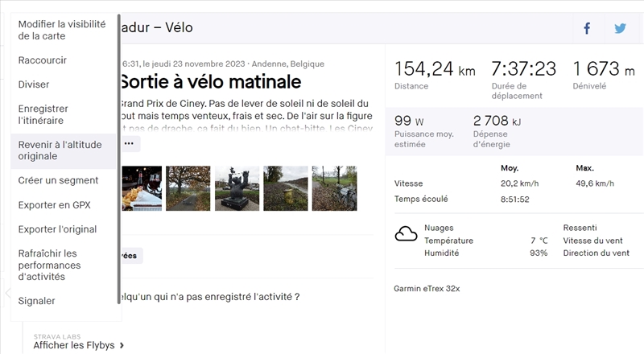Image resolution: width=644 pixels, height=354 pixels.
Task: Click Signaler in the actions menu
Action: (37, 301)
